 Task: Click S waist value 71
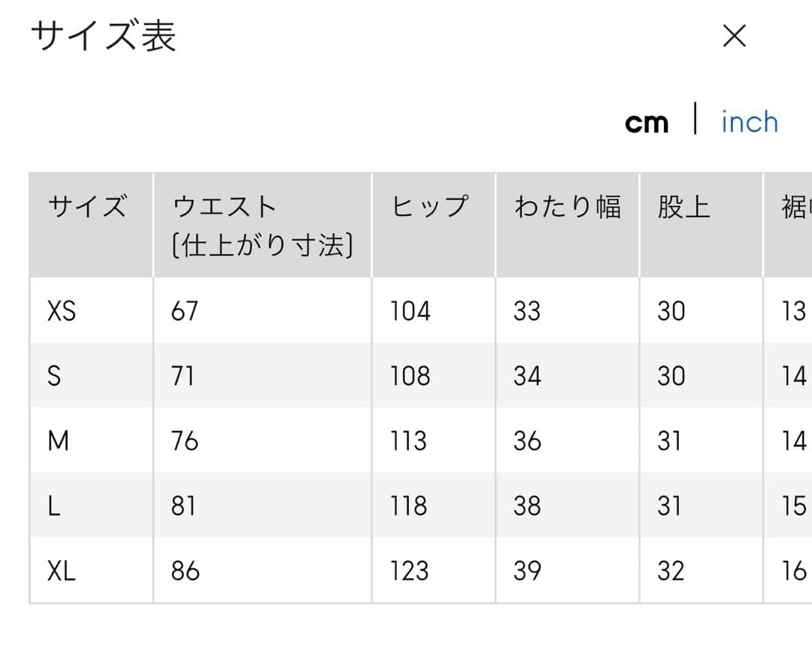tap(182, 375)
